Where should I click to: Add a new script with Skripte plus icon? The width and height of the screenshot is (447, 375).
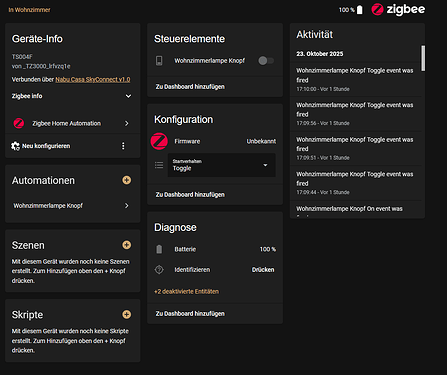(x=127, y=314)
